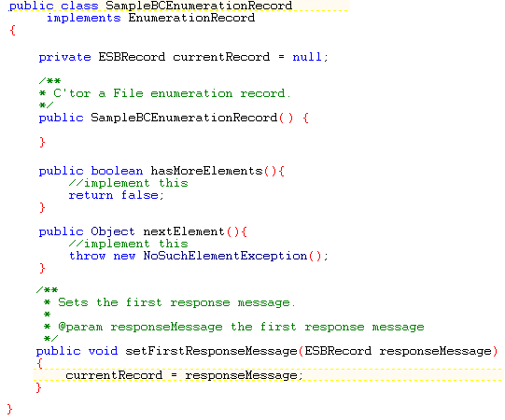The width and height of the screenshot is (505, 420).
Task: Click the C'tor File enumeration record comment
Action: pyautogui.click(x=172, y=93)
